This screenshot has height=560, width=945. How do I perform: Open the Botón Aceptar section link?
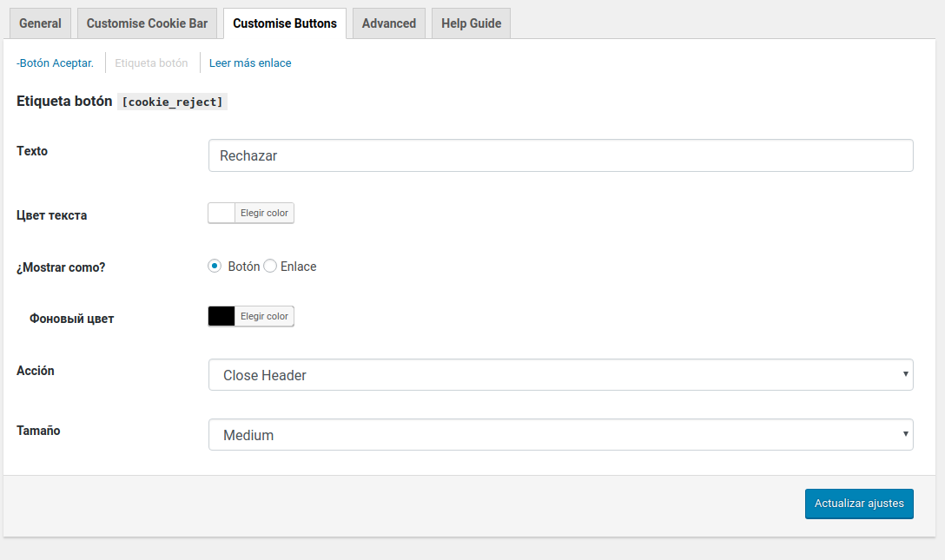pyautogui.click(x=54, y=63)
